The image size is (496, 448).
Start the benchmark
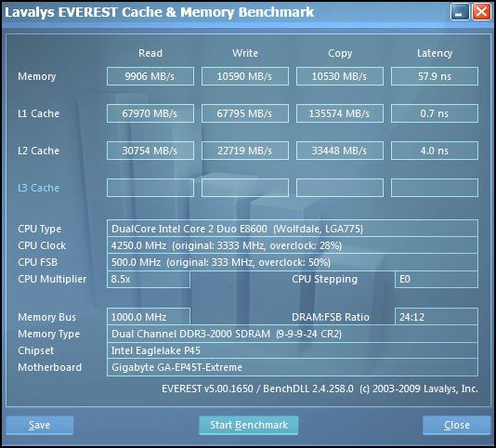click(x=249, y=425)
